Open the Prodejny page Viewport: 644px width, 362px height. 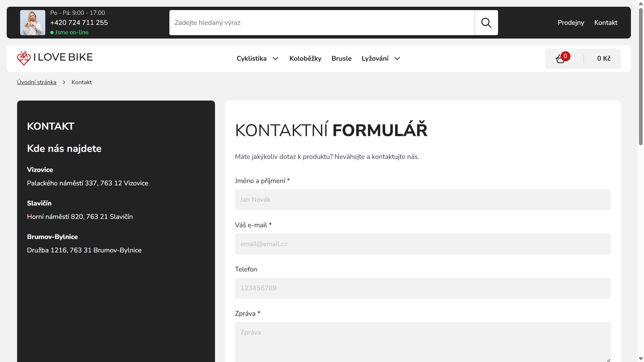pos(570,23)
